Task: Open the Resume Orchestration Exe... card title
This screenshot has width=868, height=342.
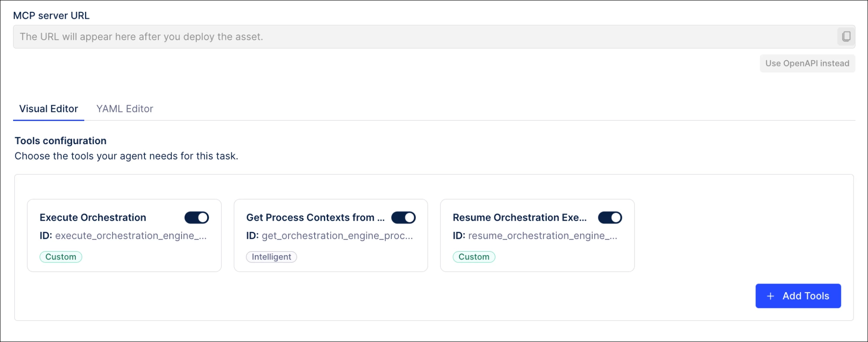Action: point(519,218)
